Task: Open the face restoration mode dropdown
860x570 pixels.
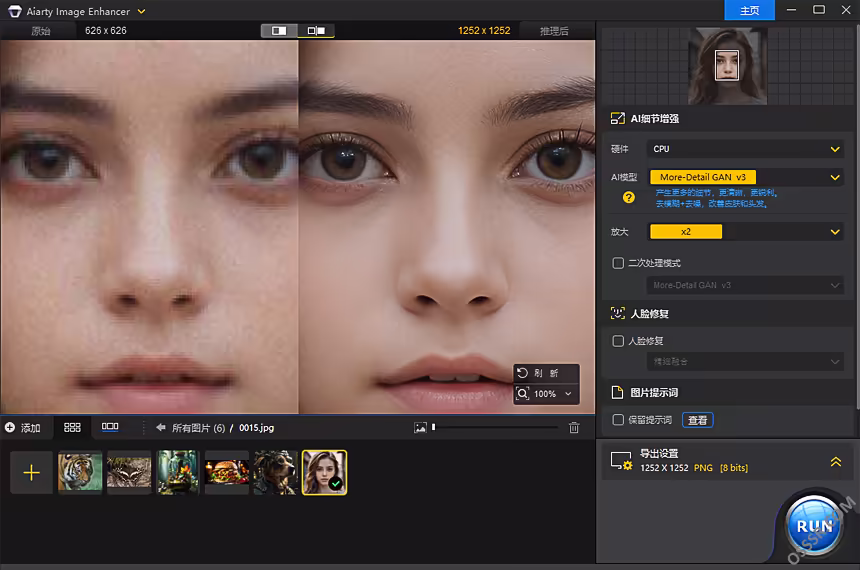Action: coord(745,362)
